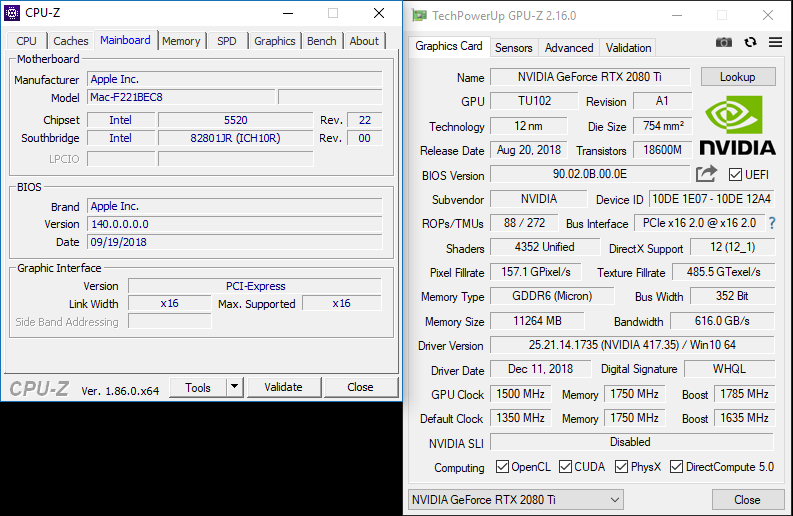793x516 pixels.
Task: Click the Lookup button
Action: pyautogui.click(x=738, y=77)
